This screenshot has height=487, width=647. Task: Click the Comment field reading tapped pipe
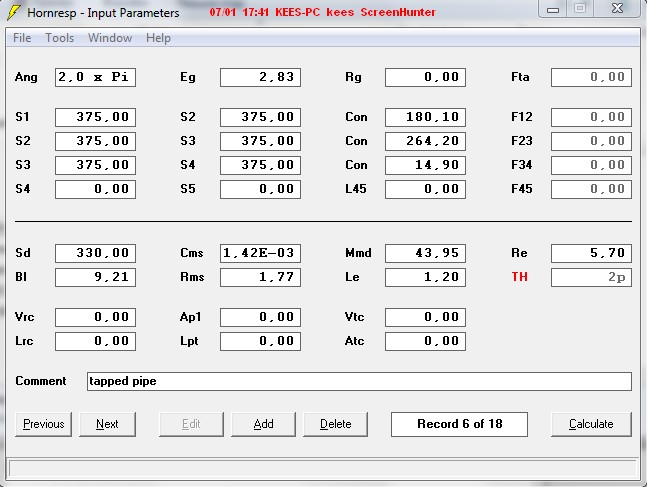pyautogui.click(x=359, y=381)
